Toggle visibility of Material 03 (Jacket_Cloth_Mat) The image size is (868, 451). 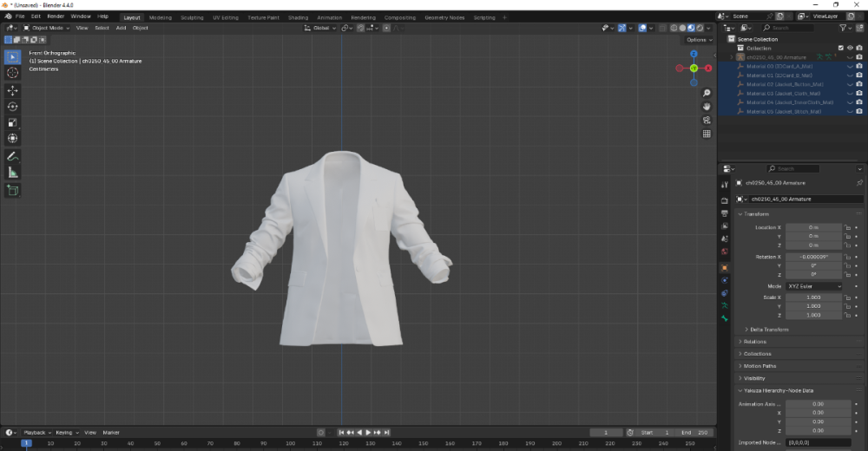(851, 94)
